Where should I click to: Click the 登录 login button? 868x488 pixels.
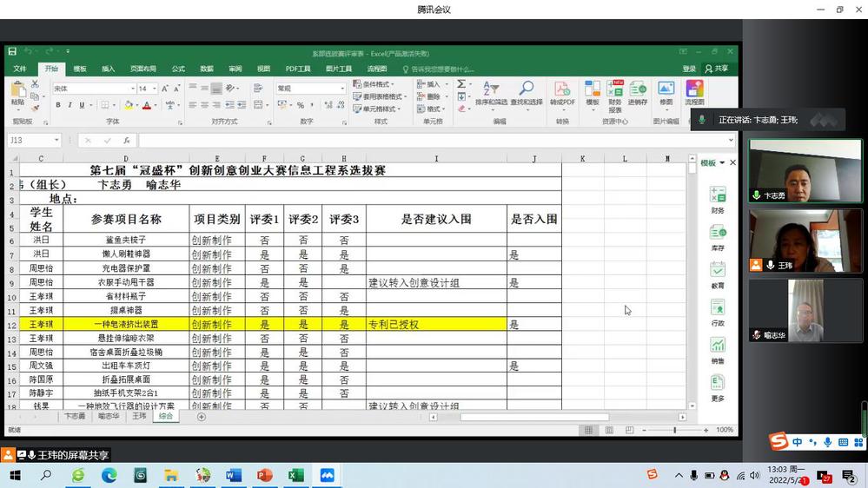[689, 69]
